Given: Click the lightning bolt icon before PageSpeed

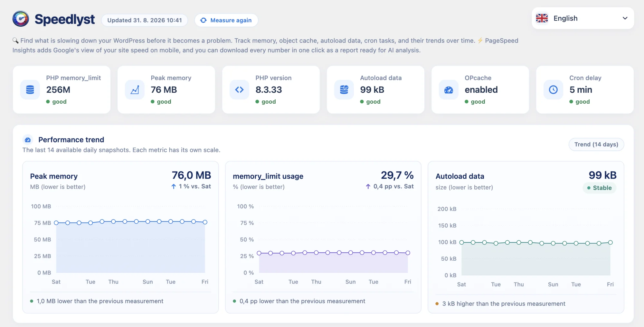Looking at the screenshot, I should (x=480, y=41).
